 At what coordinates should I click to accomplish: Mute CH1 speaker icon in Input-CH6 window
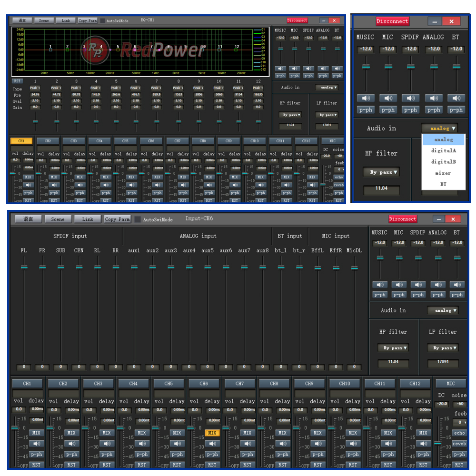37,444
